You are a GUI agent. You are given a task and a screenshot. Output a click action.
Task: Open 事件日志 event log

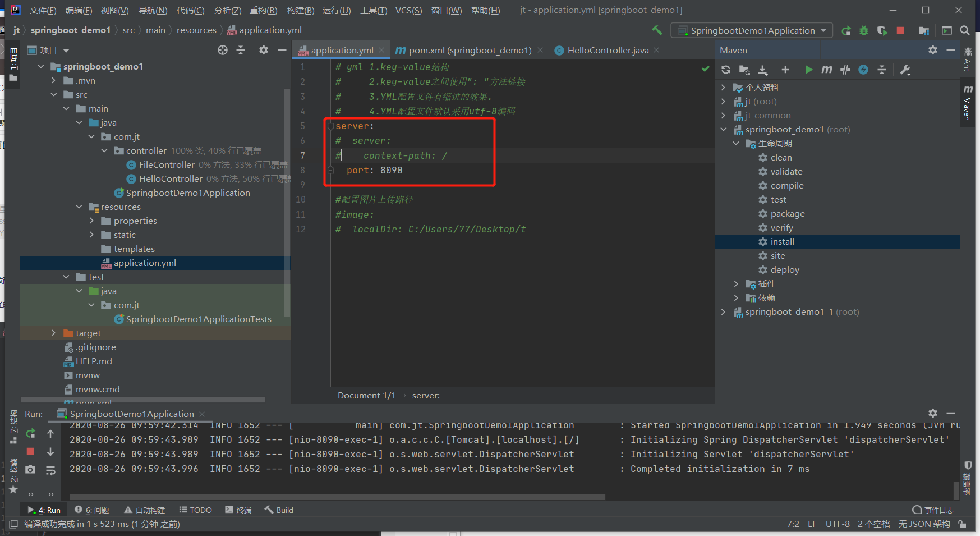(x=933, y=510)
